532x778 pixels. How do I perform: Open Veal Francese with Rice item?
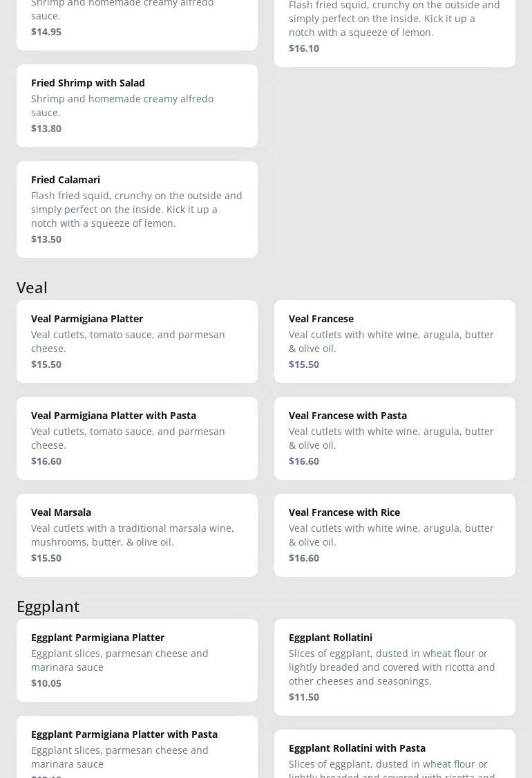pos(395,535)
